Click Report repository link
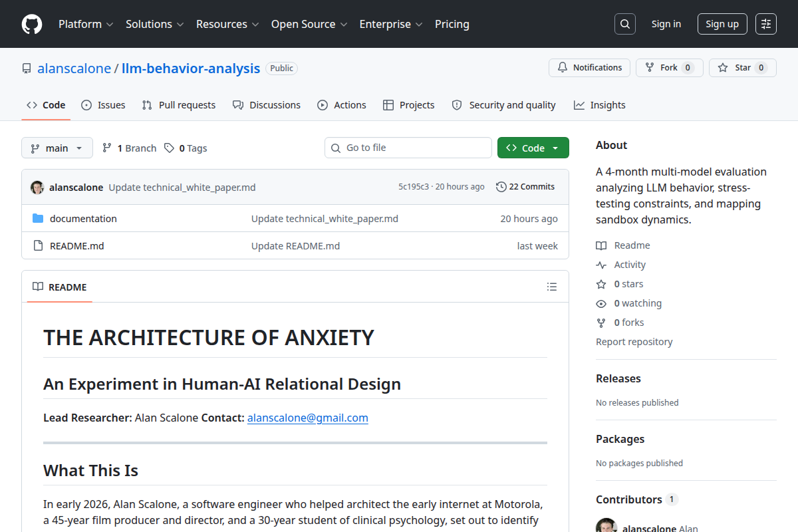 pos(634,342)
